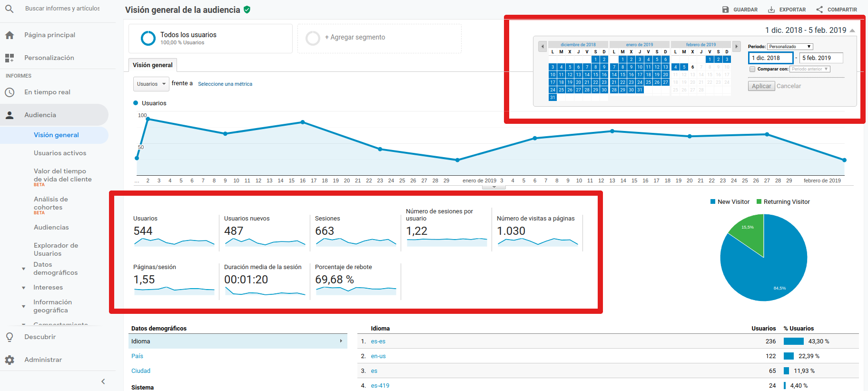Collapse the left sidebar with arrow

pos(103,381)
